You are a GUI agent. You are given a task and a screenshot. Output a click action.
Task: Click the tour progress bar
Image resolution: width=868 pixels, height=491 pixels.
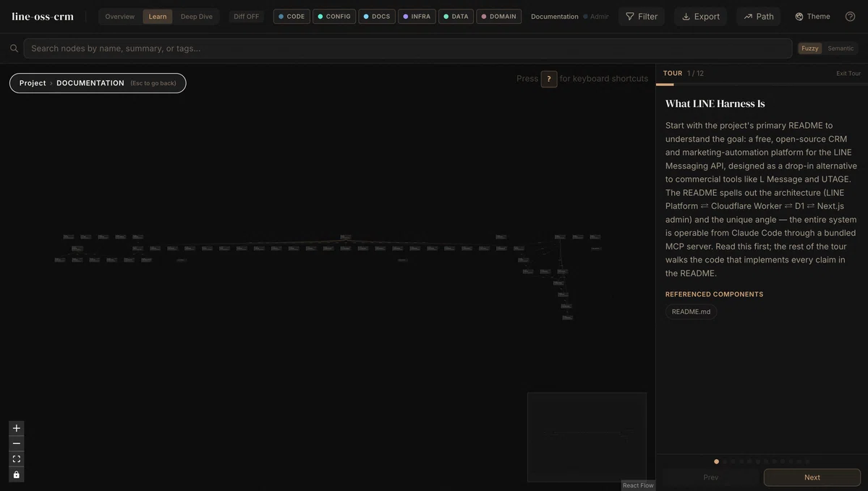[762, 85]
